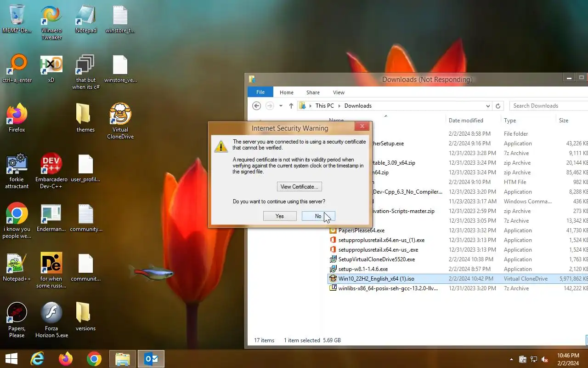Launch Chrome from the taskbar
Image resolution: width=588 pixels, height=368 pixels.
94,359
